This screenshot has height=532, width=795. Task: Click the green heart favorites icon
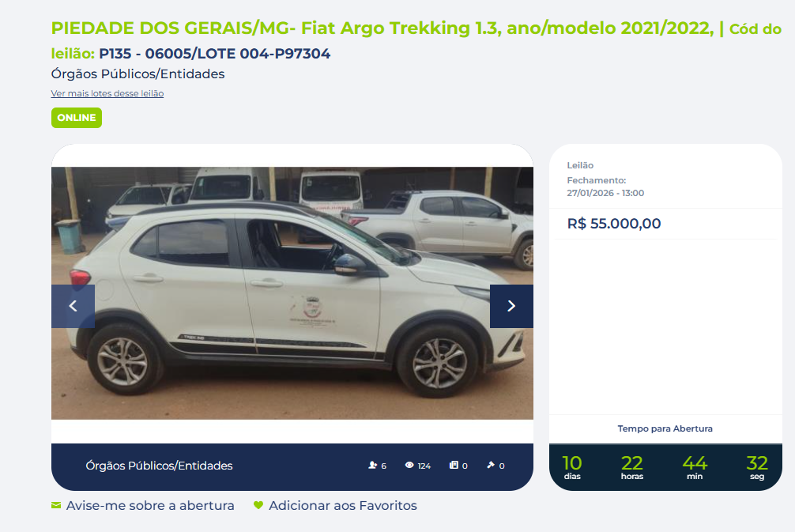tap(258, 505)
